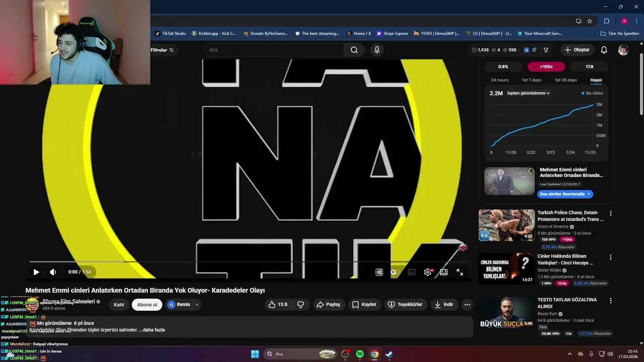Screen dimensions: 644x362
Task: Expand the Remix dropdown arrow
Action: click(x=197, y=305)
